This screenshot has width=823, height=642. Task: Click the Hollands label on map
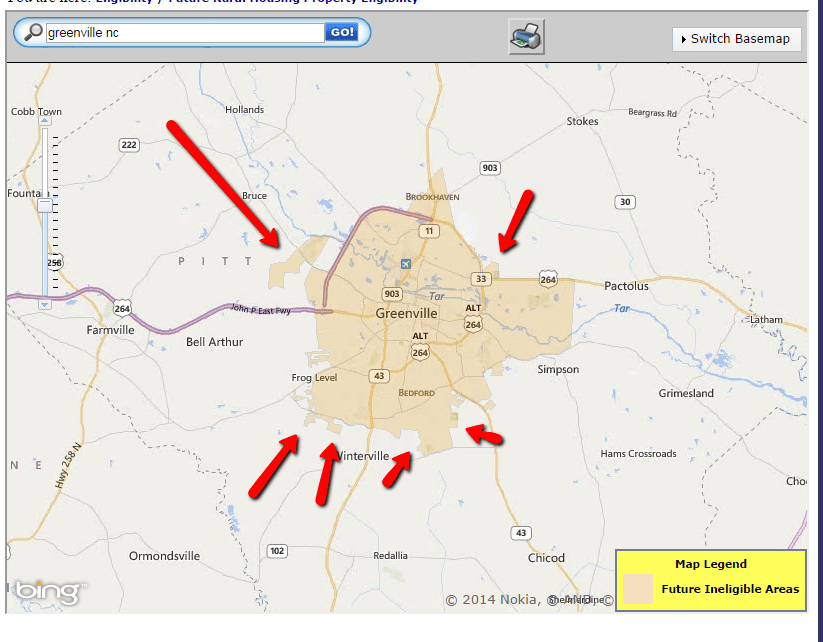point(245,110)
